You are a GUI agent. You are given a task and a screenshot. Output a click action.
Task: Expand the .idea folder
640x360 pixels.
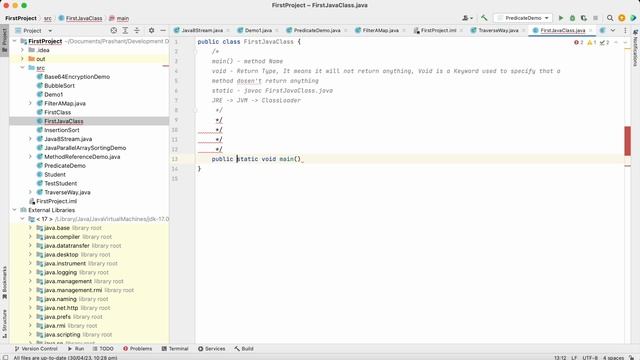[x=22, y=50]
